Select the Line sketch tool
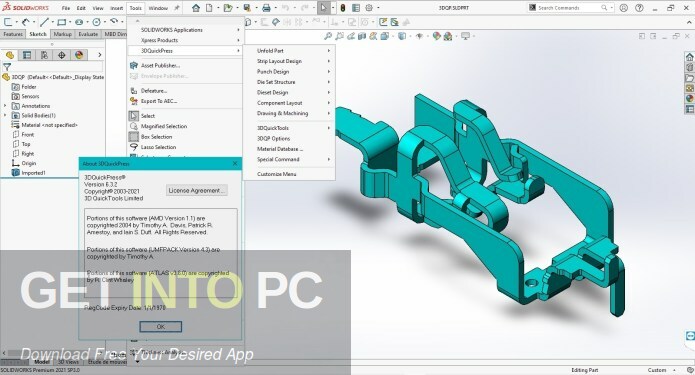 [x=44, y=22]
